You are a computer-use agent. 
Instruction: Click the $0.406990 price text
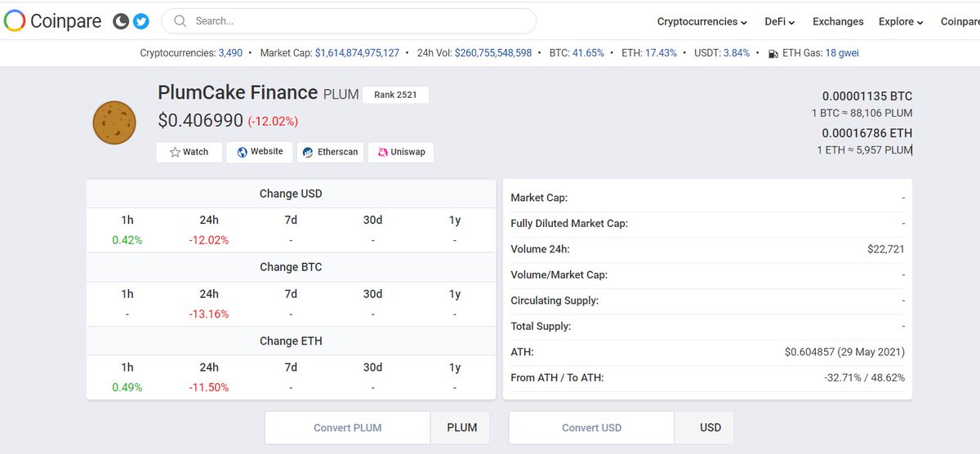[x=200, y=121]
